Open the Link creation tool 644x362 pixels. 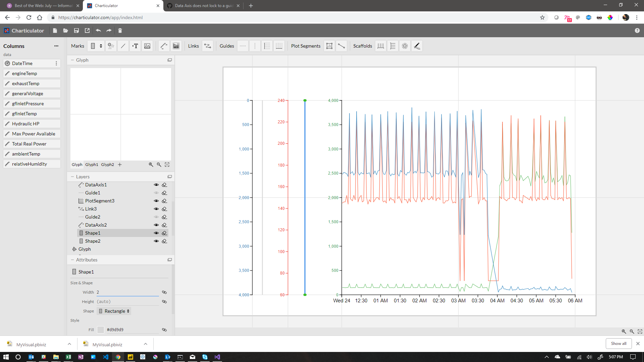(208, 46)
